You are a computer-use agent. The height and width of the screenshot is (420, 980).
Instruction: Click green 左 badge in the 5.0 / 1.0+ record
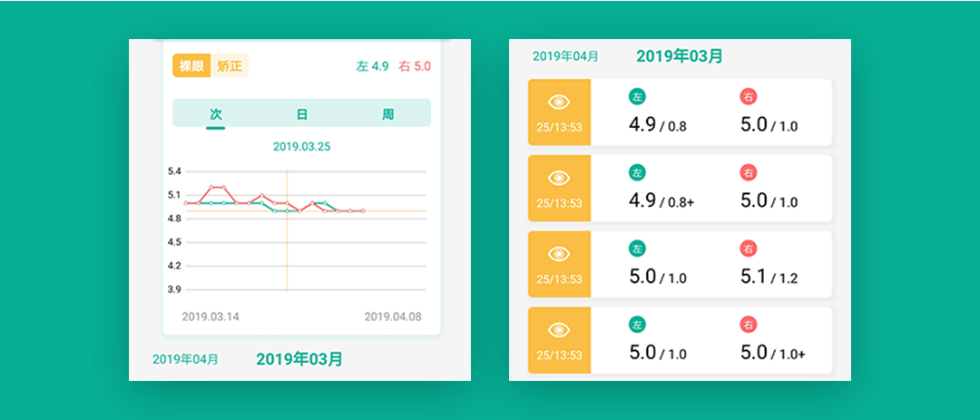[637, 324]
